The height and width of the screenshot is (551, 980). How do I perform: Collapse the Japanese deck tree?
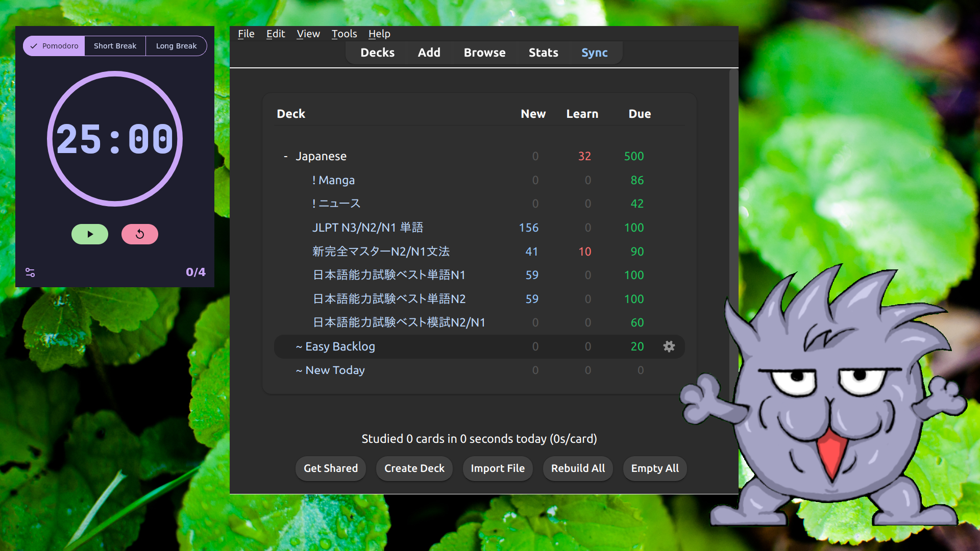286,156
